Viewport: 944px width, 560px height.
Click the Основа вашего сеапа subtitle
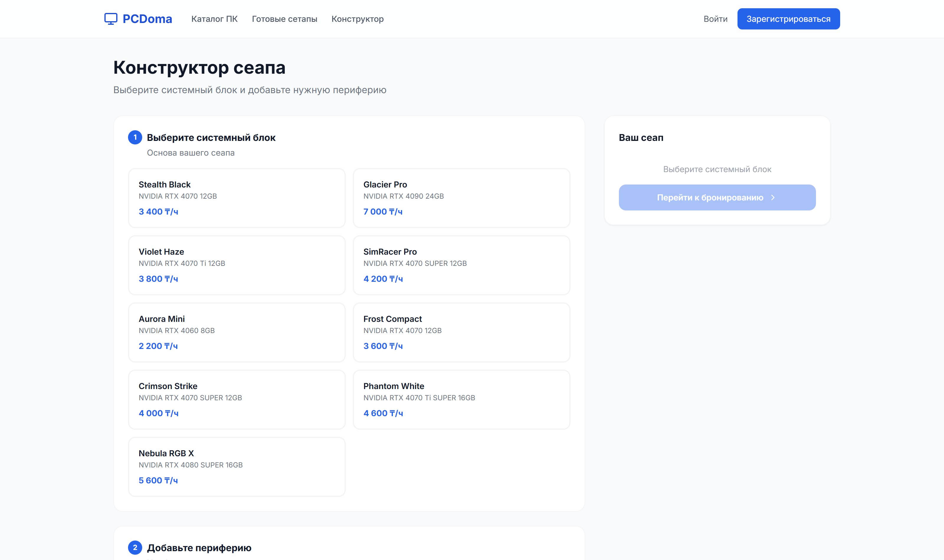pyautogui.click(x=191, y=153)
